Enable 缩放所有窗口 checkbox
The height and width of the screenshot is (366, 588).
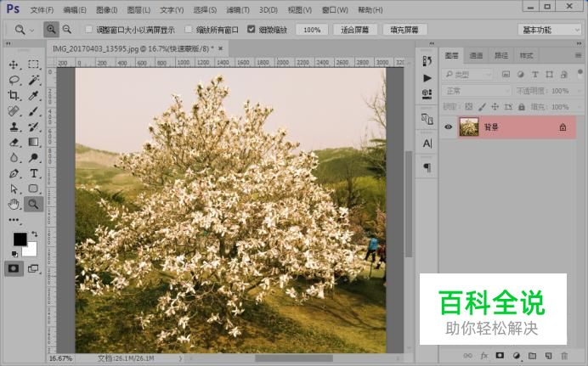click(189, 29)
